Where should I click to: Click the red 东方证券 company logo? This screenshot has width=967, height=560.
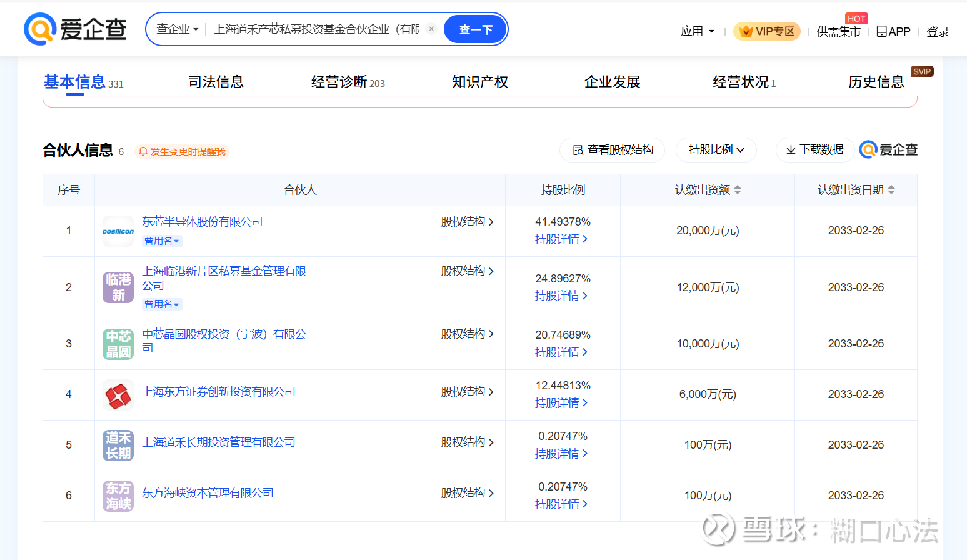tap(118, 395)
